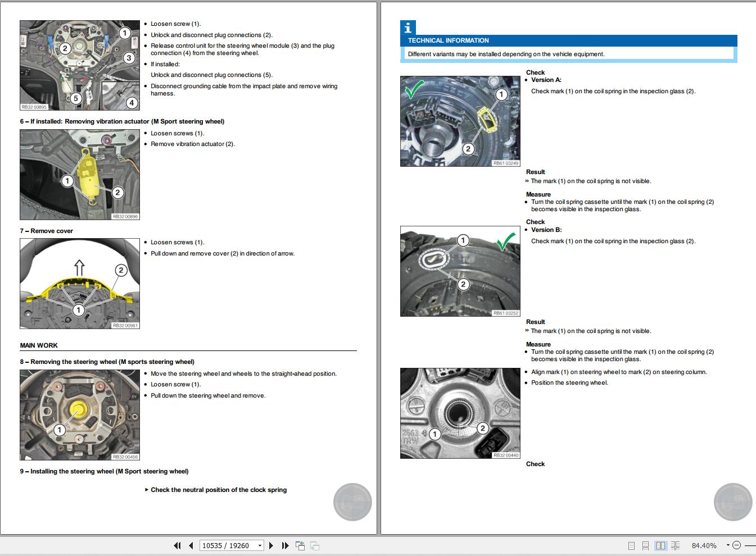Zoom out using the minus icon

coord(737,545)
